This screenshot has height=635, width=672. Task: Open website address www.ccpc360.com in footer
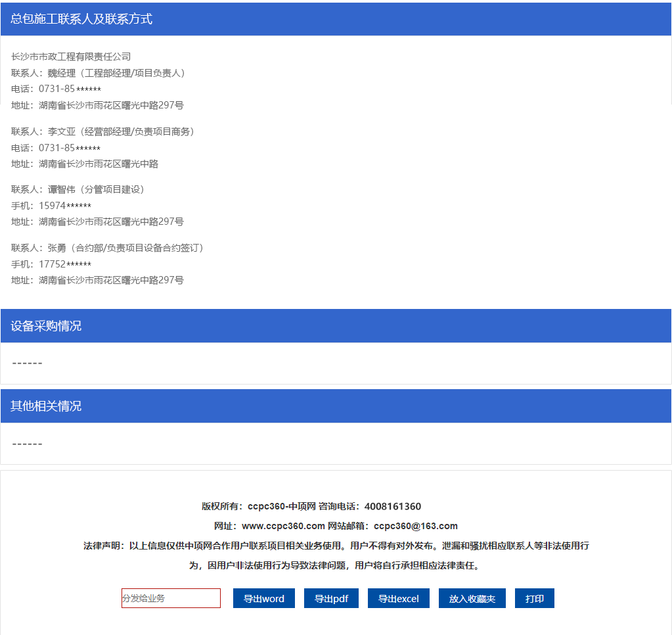pos(283,526)
